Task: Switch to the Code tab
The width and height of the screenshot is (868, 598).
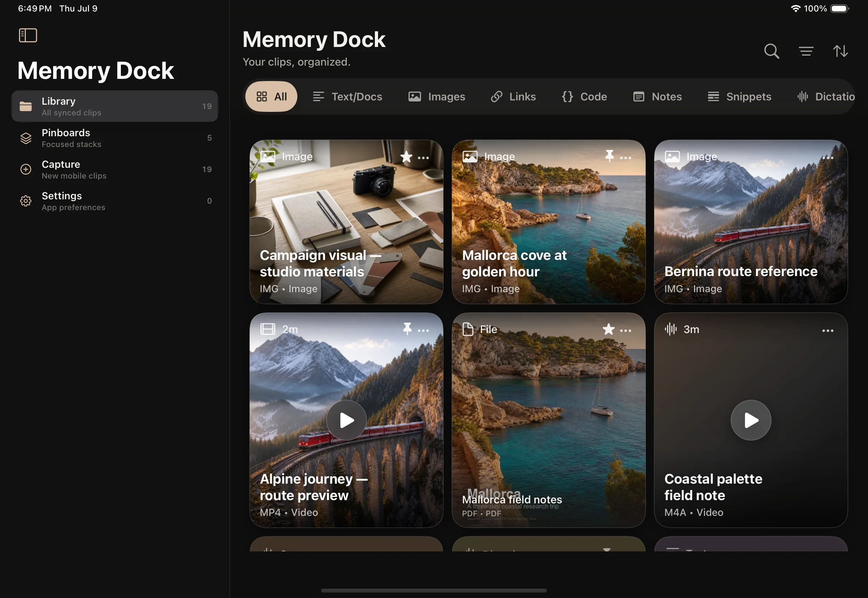Action: [584, 97]
